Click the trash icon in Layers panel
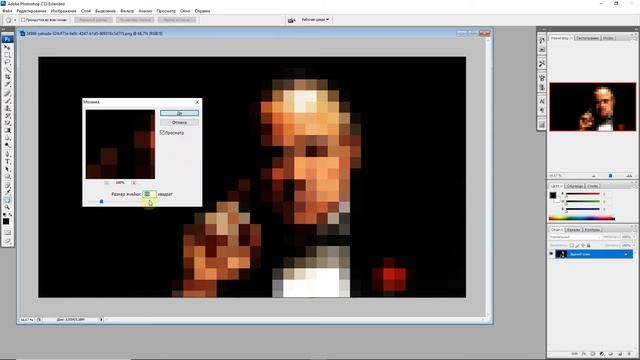The width and height of the screenshot is (640, 360). pyautogui.click(x=629, y=353)
